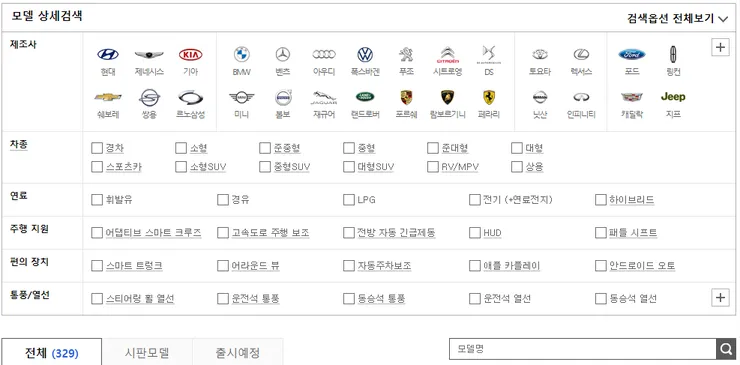Check the 애플 카플레이 convenience option

[475, 266]
